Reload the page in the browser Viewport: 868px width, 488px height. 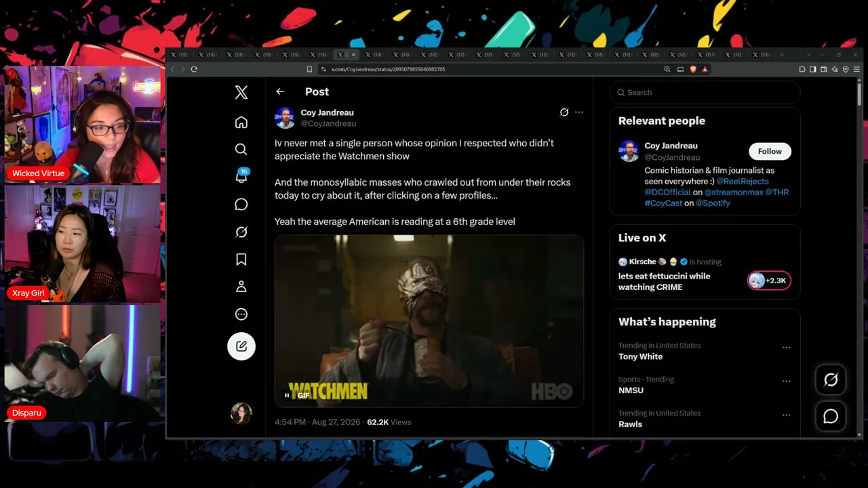click(194, 69)
